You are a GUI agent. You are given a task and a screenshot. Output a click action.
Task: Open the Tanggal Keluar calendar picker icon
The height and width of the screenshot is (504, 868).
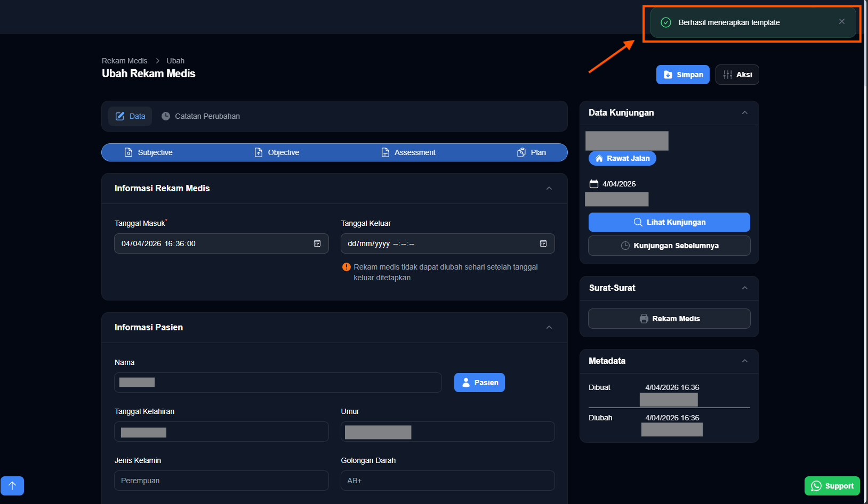(543, 243)
